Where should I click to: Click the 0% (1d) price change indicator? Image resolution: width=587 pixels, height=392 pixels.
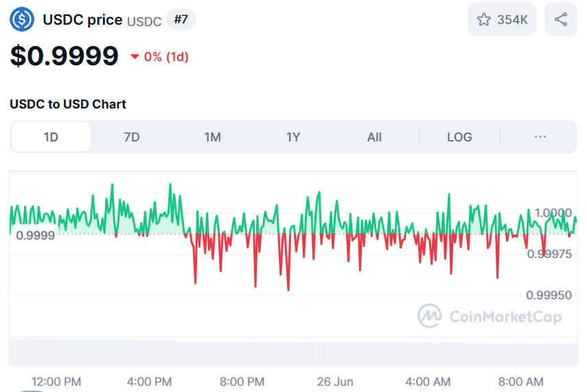(159, 57)
